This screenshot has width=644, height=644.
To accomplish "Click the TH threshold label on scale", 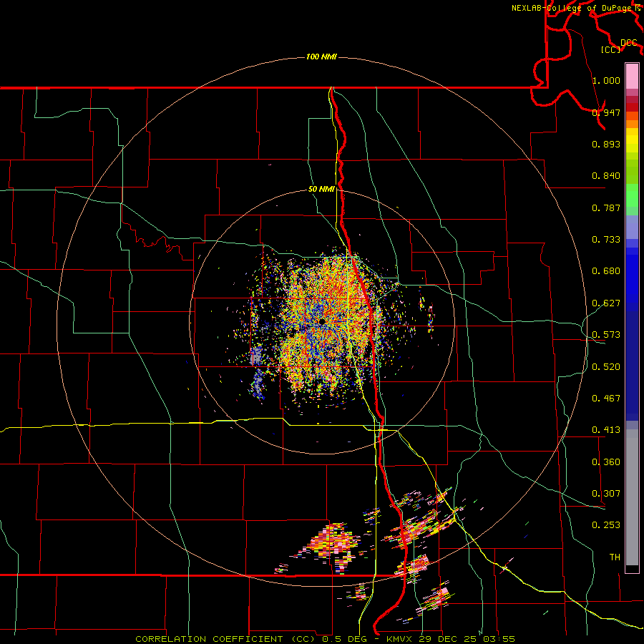I will pyautogui.click(x=615, y=557).
